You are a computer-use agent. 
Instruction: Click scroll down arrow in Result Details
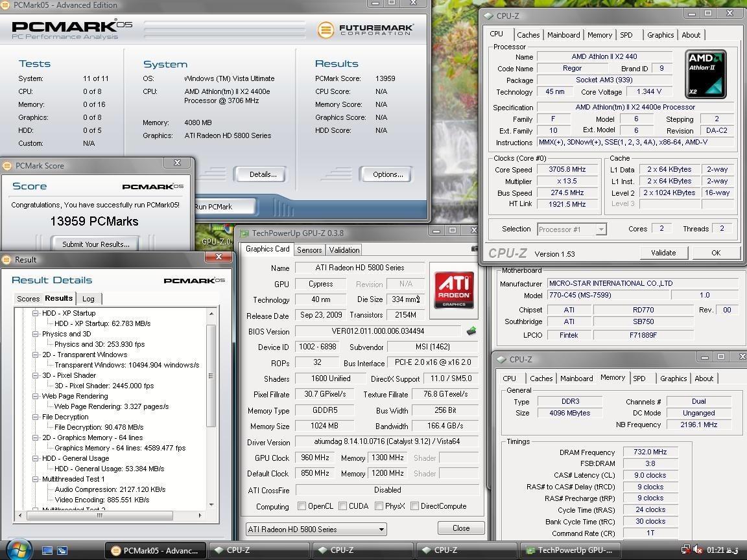click(211, 506)
